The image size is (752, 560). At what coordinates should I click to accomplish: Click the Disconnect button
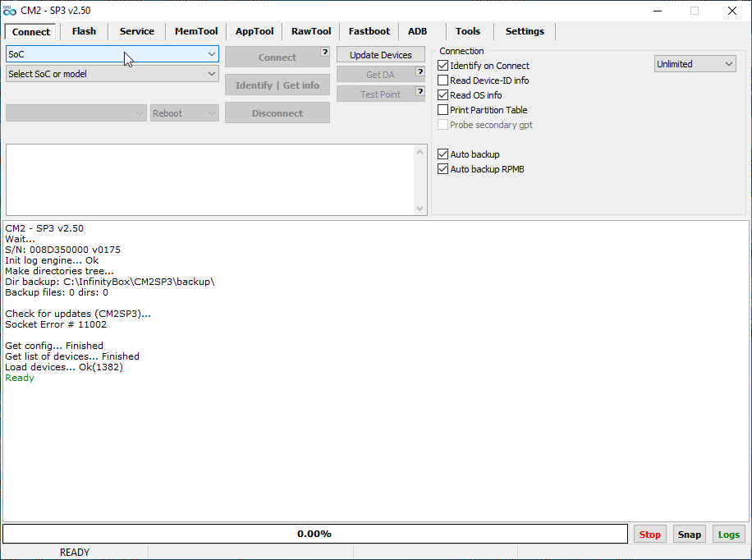click(277, 113)
